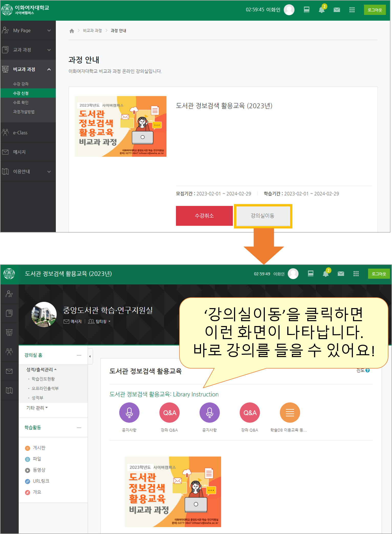The width and height of the screenshot is (392, 534).
Task: Open 동영상 in 학습활동
Action: click(x=35, y=470)
